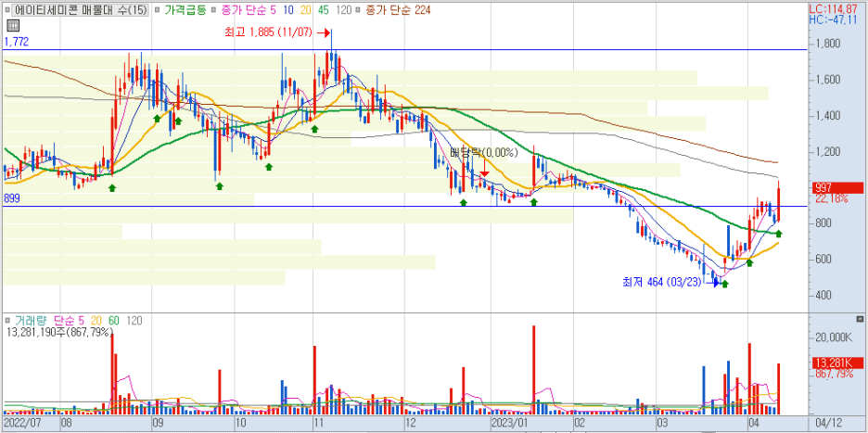Toggle the square marker before 에이티세미콘 매물대
This screenshot has height=433, width=868.
point(7,10)
